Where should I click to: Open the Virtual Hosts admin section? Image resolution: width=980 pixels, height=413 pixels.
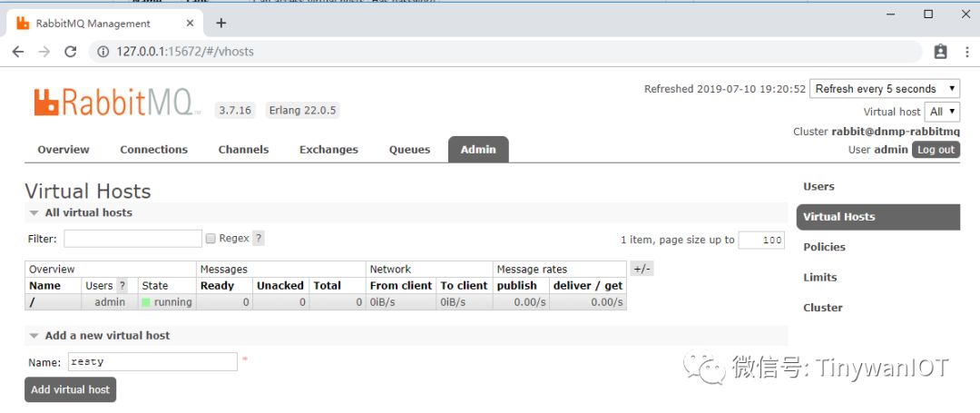878,217
